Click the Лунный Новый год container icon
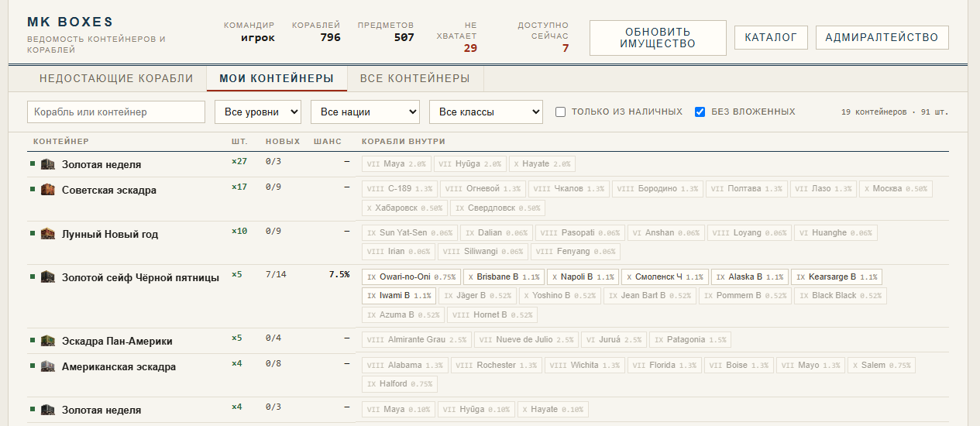The image size is (980, 426). [47, 234]
